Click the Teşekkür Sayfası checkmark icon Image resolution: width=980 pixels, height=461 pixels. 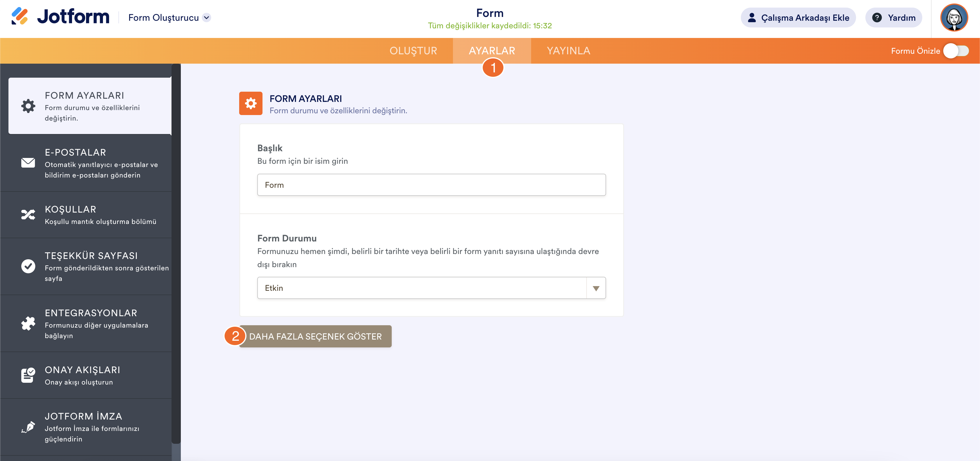28,267
